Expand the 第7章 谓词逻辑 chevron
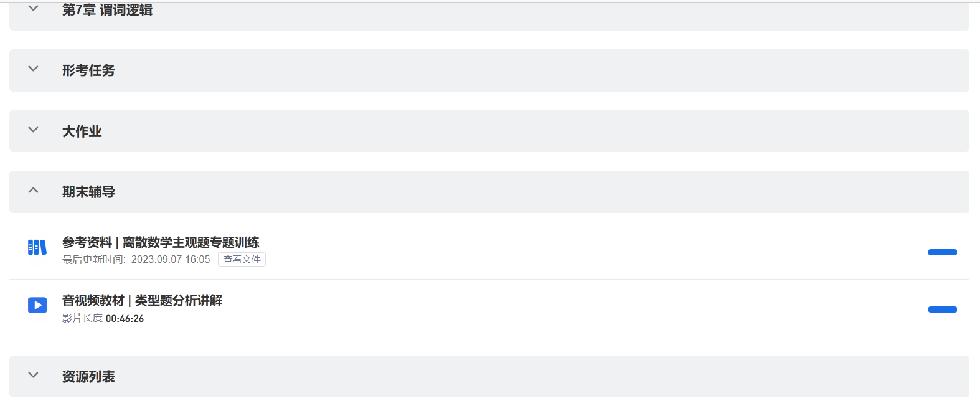The height and width of the screenshot is (411, 980). point(34,9)
